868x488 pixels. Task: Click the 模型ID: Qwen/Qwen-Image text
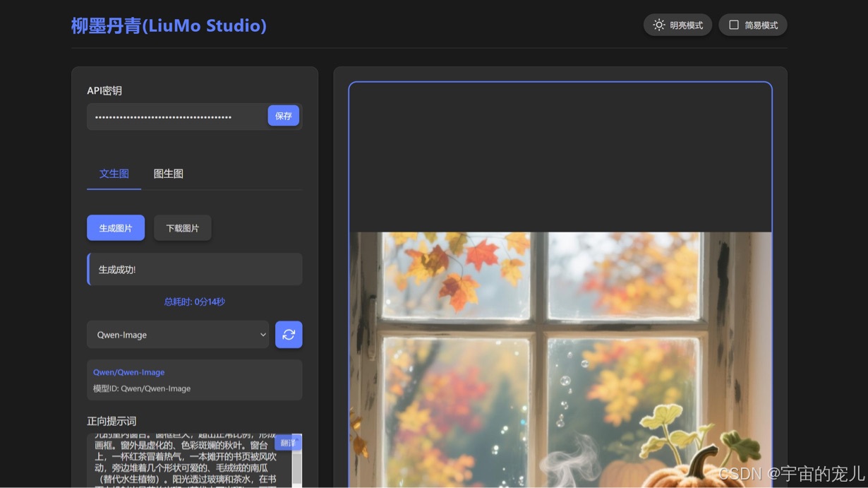pyautogui.click(x=142, y=388)
